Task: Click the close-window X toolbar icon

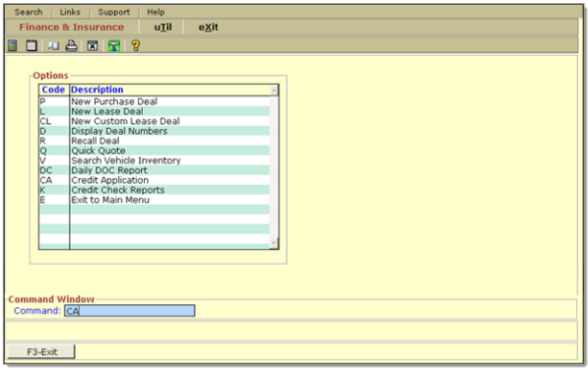Action: 93,45
